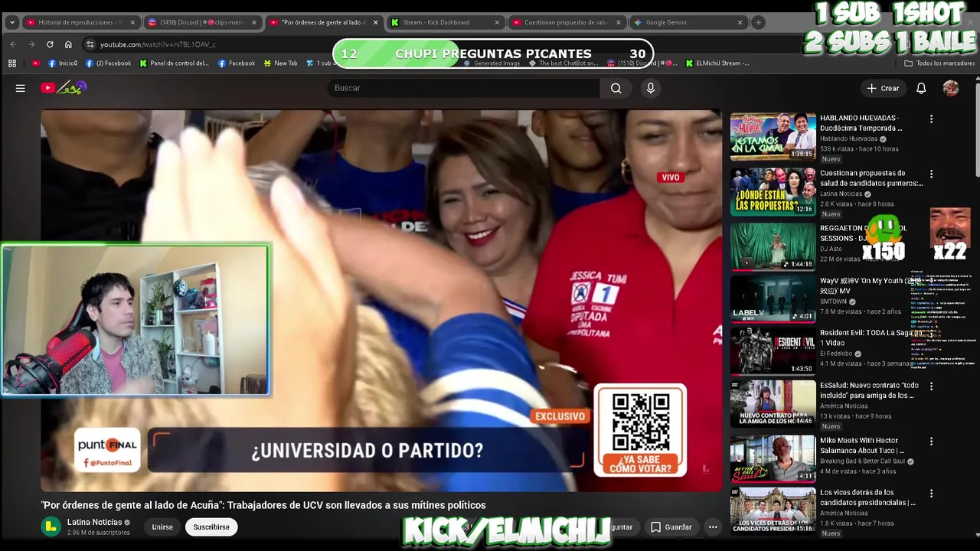This screenshot has height=551, width=980.
Task: Click Breaking Bad & Better Call Saul channel
Action: [862, 461]
